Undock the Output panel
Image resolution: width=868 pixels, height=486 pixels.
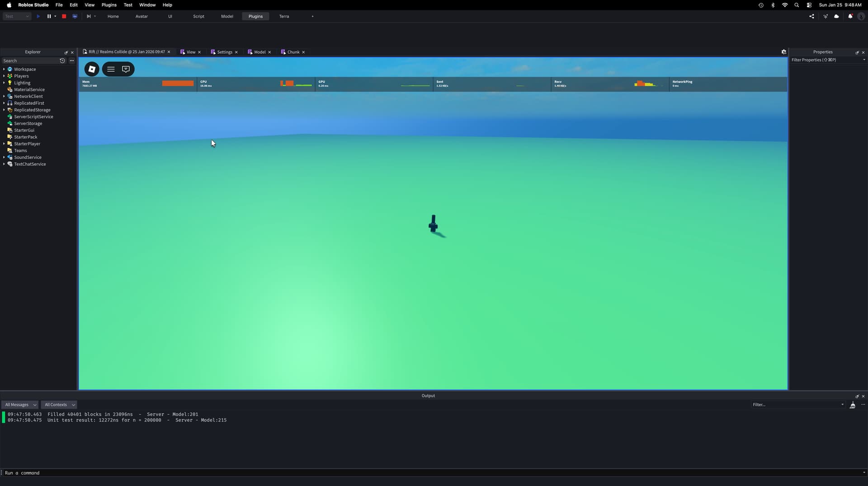click(x=857, y=396)
